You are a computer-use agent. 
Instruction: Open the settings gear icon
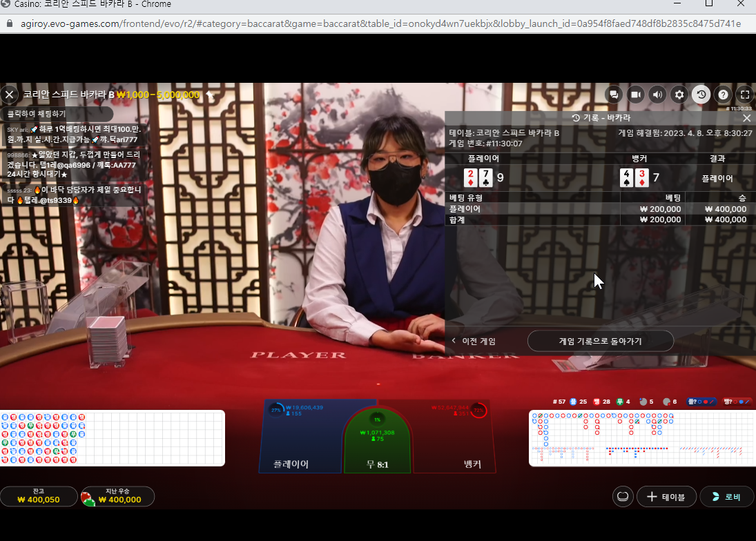pos(679,95)
